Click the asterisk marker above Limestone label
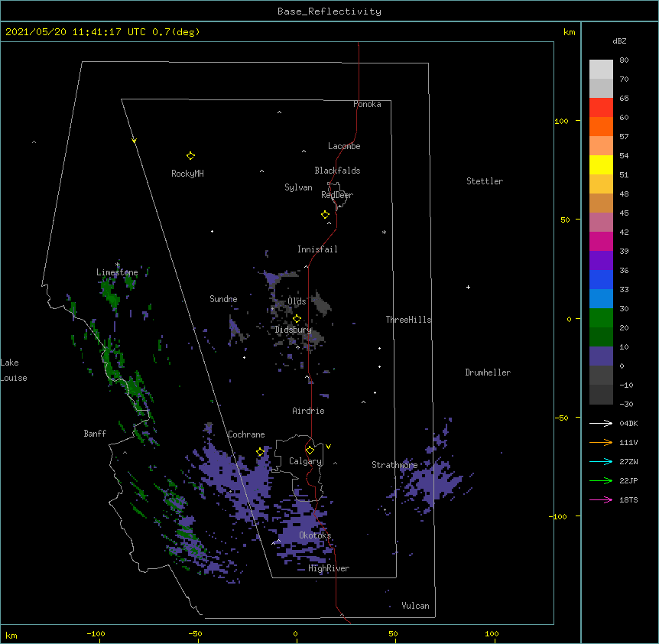This screenshot has width=659, height=644. [x=117, y=265]
